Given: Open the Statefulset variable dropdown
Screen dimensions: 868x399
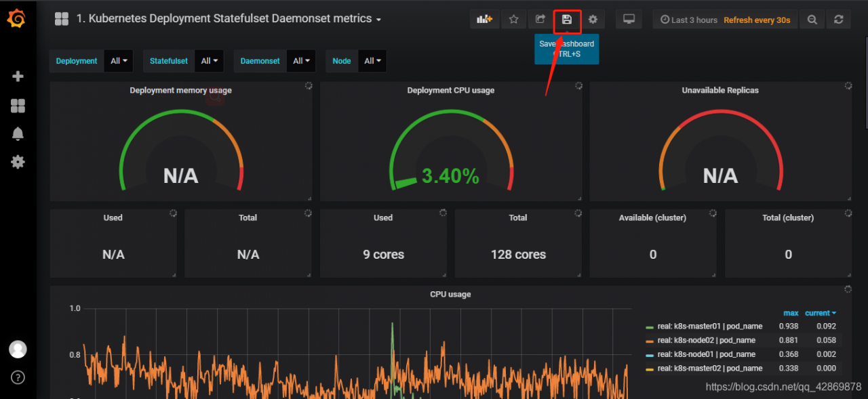Looking at the screenshot, I should tap(209, 61).
